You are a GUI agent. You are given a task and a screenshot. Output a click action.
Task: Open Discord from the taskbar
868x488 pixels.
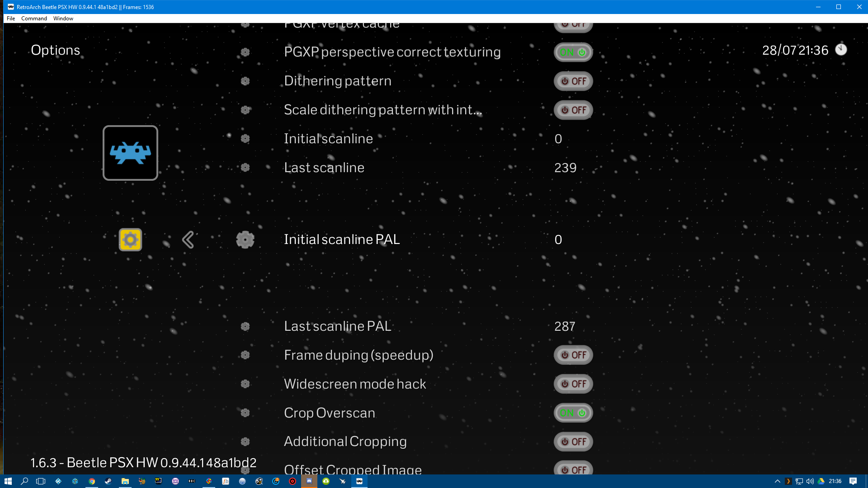pyautogui.click(x=309, y=481)
